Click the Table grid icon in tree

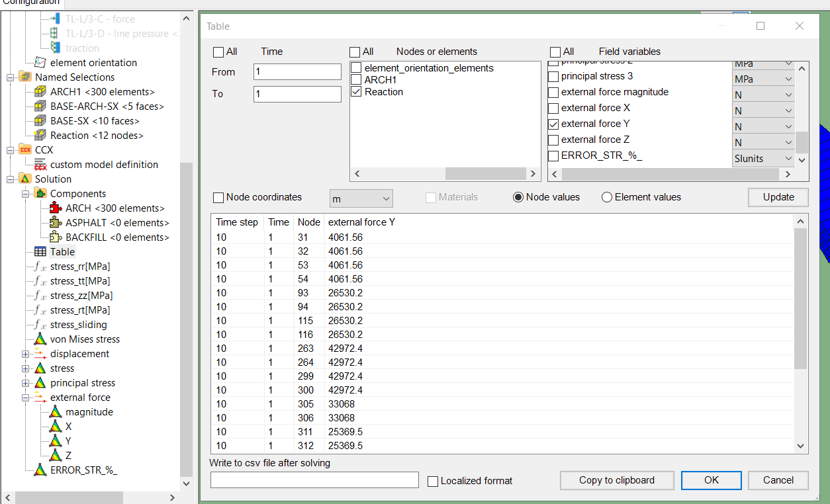(x=40, y=252)
